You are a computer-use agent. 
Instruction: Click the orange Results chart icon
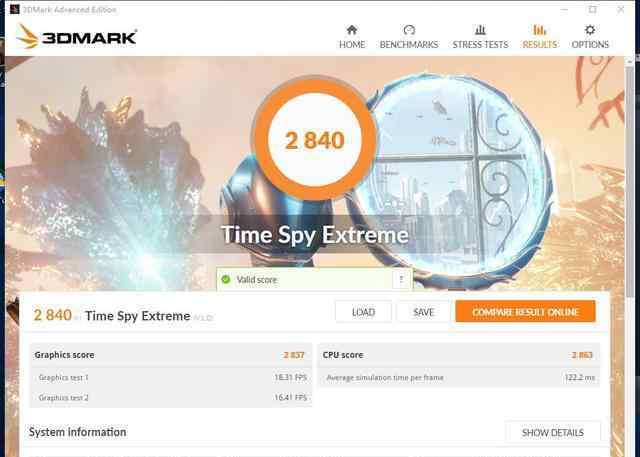tap(540, 30)
